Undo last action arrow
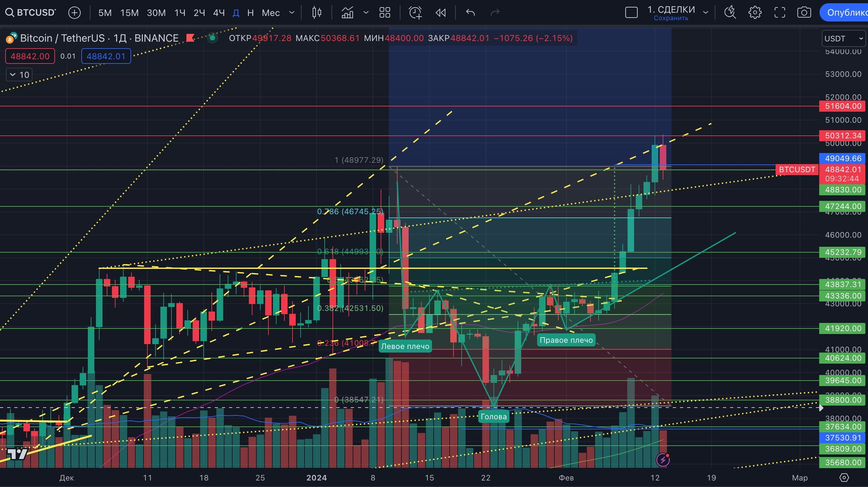Viewport: 868px width, 487px height. (x=470, y=13)
